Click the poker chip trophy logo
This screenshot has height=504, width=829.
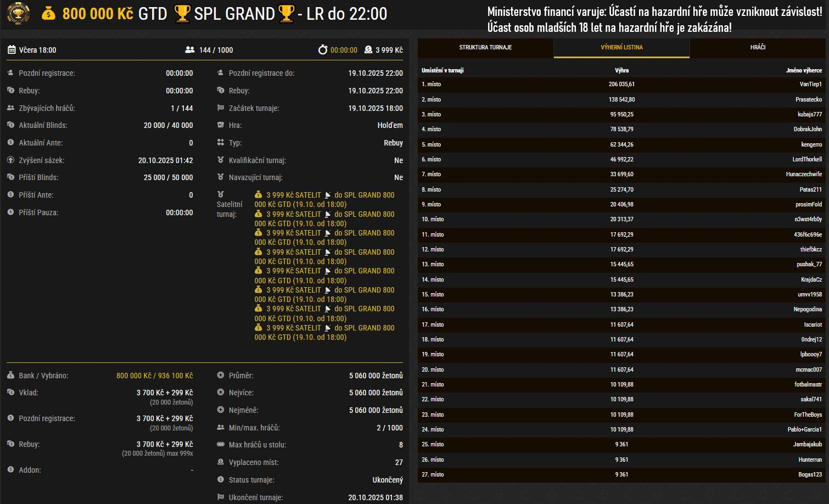click(18, 13)
